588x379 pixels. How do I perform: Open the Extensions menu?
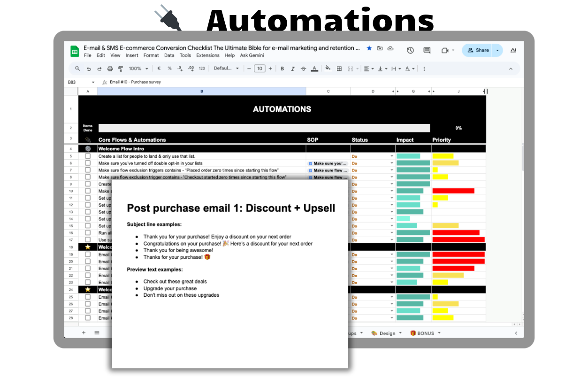click(207, 55)
